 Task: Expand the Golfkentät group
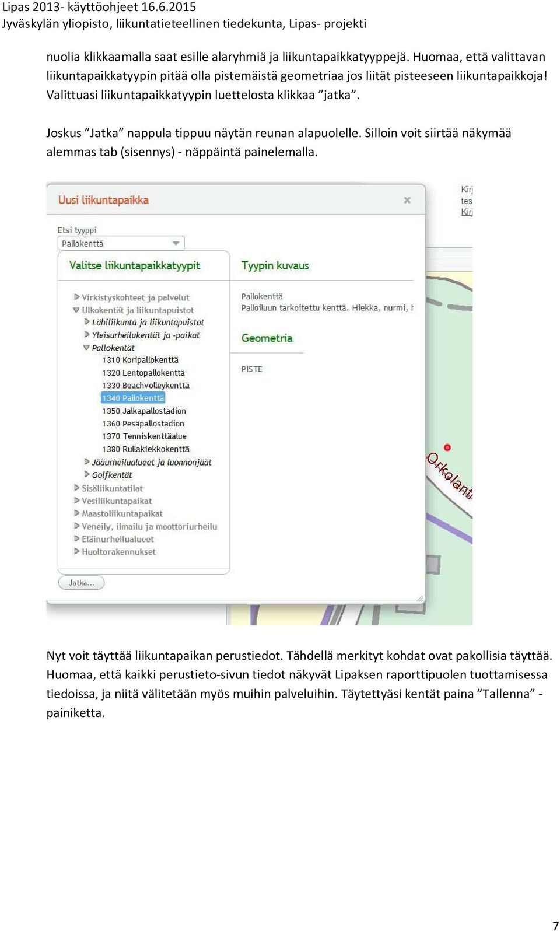[87, 475]
